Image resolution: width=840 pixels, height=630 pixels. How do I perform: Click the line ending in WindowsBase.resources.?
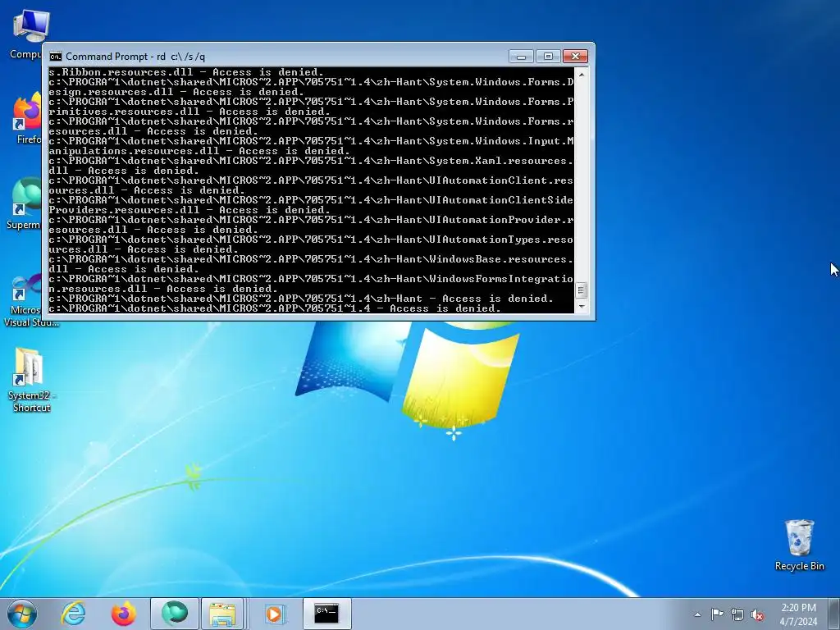311,258
